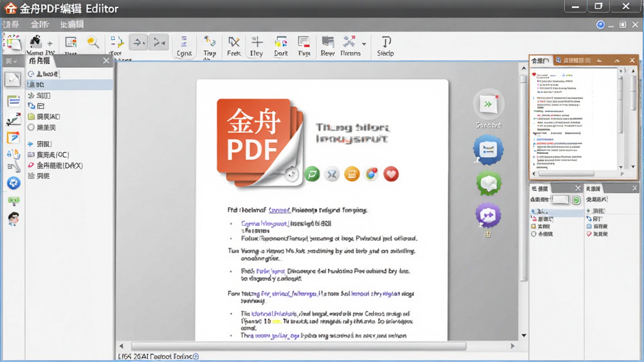This screenshot has height=362, width=644.
Task: Open the image insert tool in toolbar
Action: [70, 43]
